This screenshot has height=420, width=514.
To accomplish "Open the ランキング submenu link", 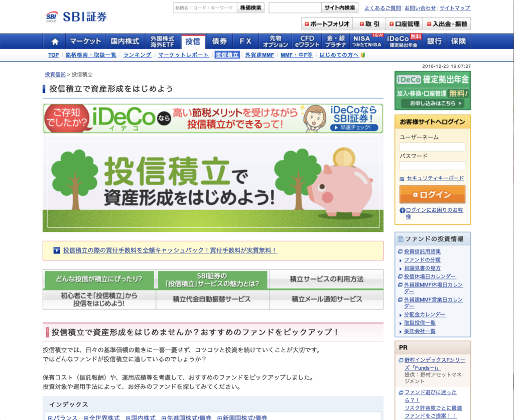I will coord(138,55).
